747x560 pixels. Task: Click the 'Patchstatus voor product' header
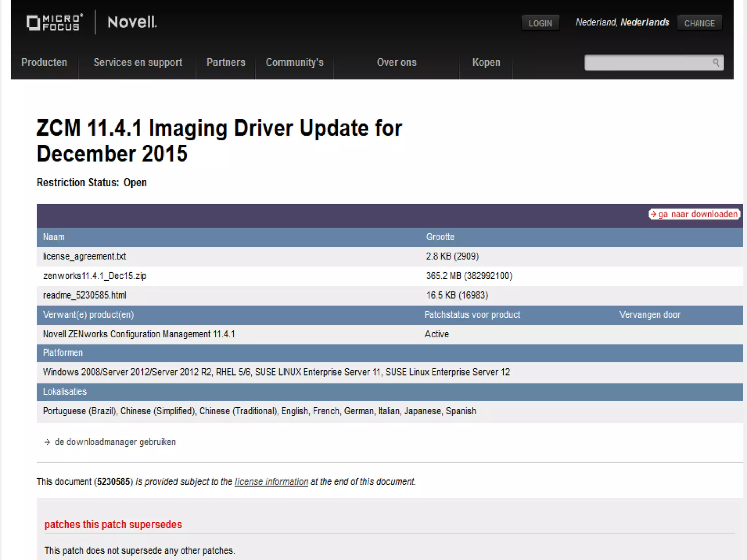tap(472, 315)
